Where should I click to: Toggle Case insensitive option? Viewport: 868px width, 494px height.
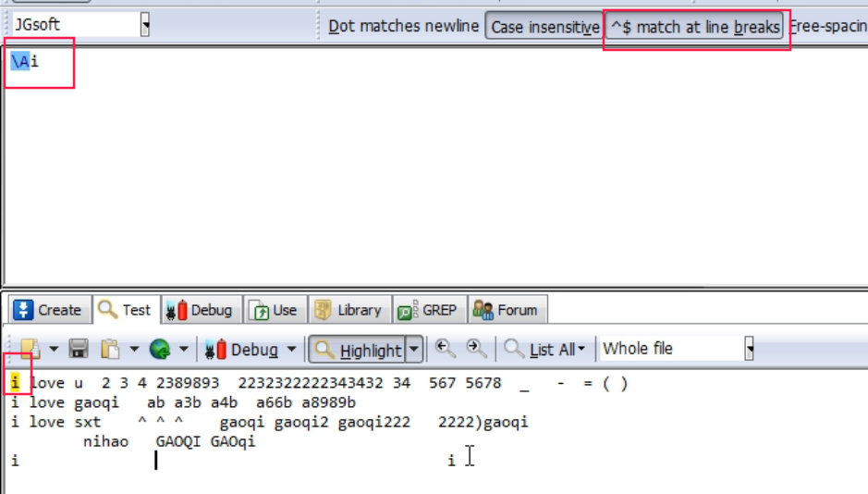click(544, 26)
